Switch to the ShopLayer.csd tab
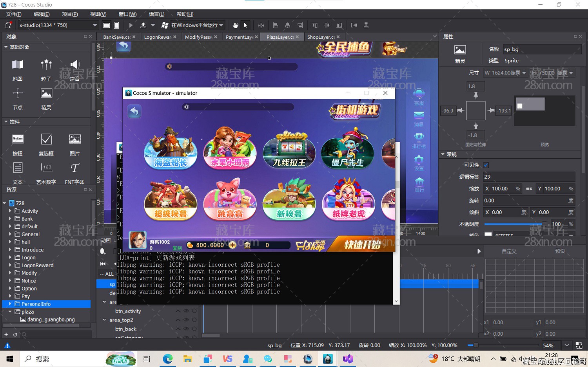588x367 pixels. point(321,37)
